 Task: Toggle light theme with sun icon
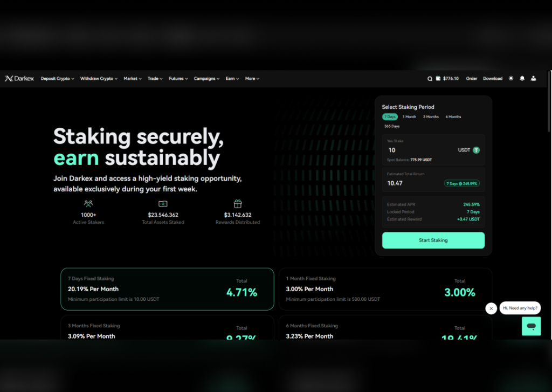[511, 78]
